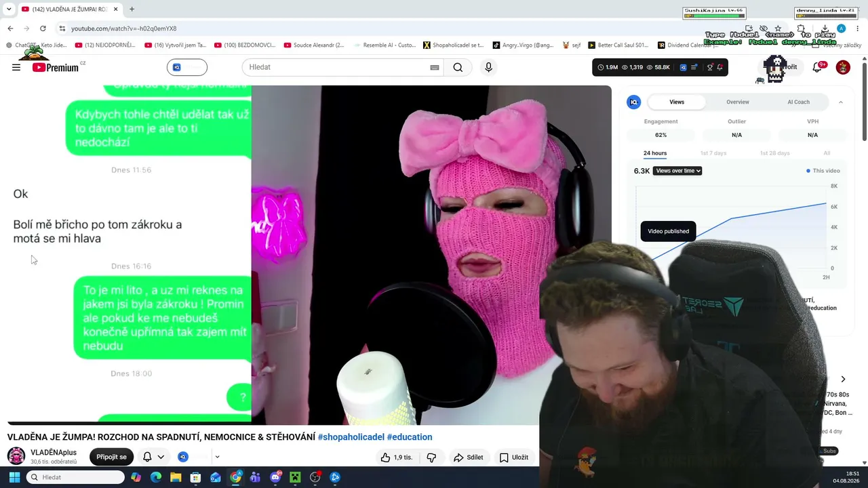The height and width of the screenshot is (488, 868).
Task: Expand the arrow next to the vidIQ channel button
Action: [217, 457]
